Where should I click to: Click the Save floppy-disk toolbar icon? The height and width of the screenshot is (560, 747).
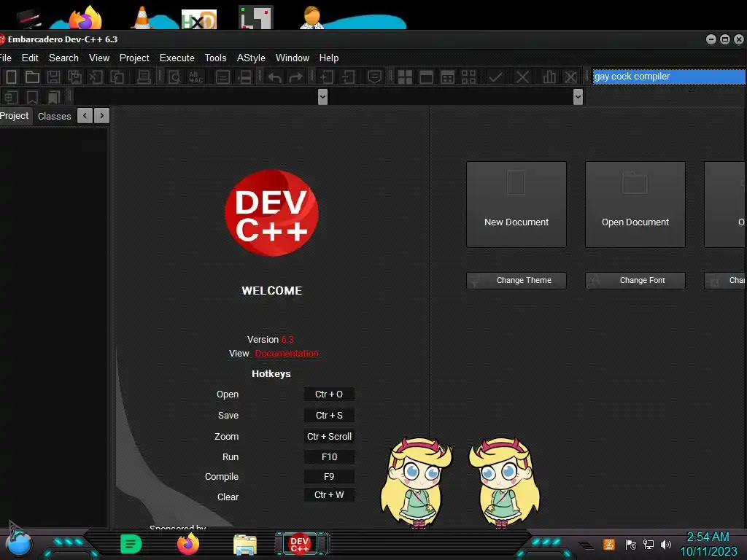pyautogui.click(x=53, y=77)
